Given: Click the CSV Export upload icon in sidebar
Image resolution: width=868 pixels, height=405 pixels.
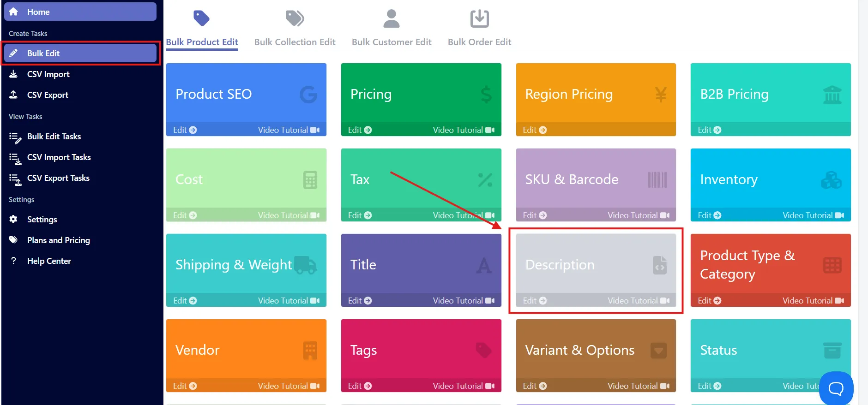Looking at the screenshot, I should click(x=13, y=95).
